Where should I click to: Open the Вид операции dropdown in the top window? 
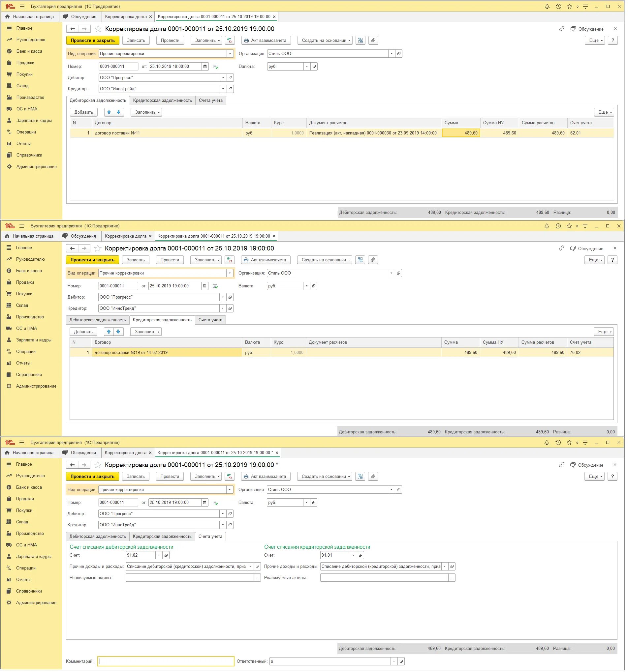point(231,54)
